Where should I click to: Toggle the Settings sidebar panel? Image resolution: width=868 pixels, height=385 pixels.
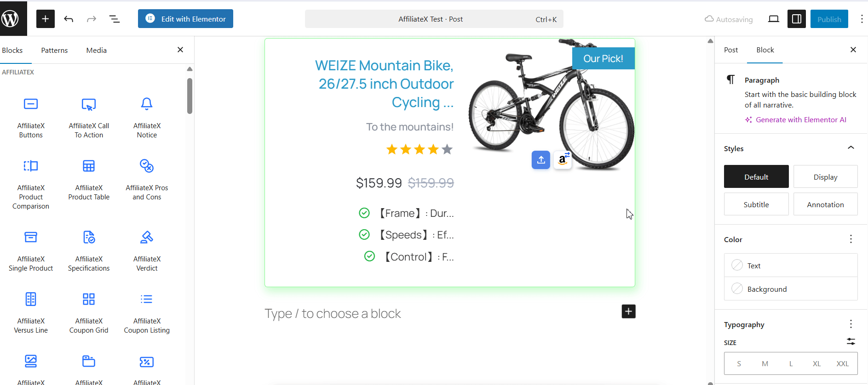pyautogui.click(x=796, y=19)
